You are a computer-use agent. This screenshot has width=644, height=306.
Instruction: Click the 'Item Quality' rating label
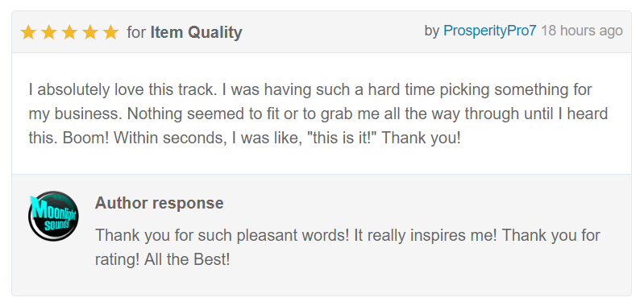[x=196, y=32]
